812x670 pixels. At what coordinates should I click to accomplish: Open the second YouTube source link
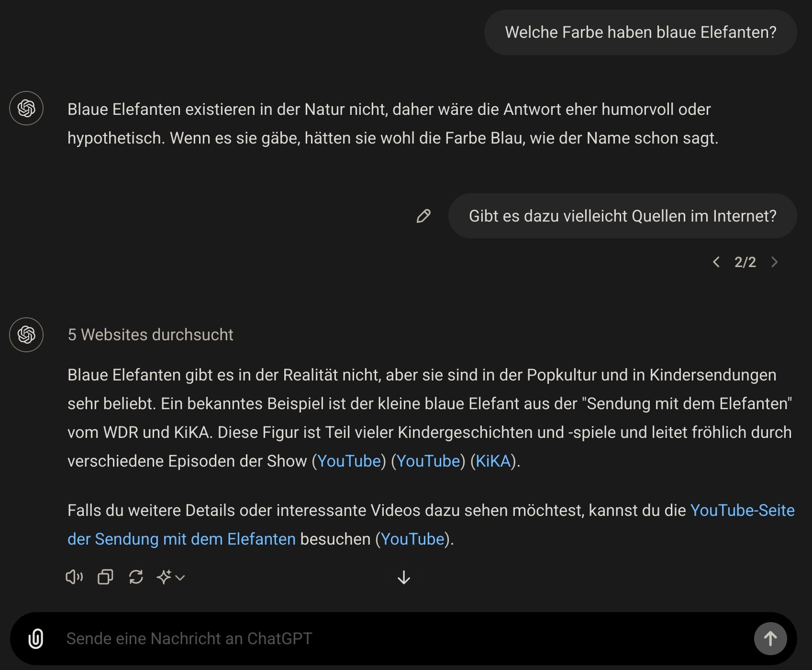(x=428, y=461)
